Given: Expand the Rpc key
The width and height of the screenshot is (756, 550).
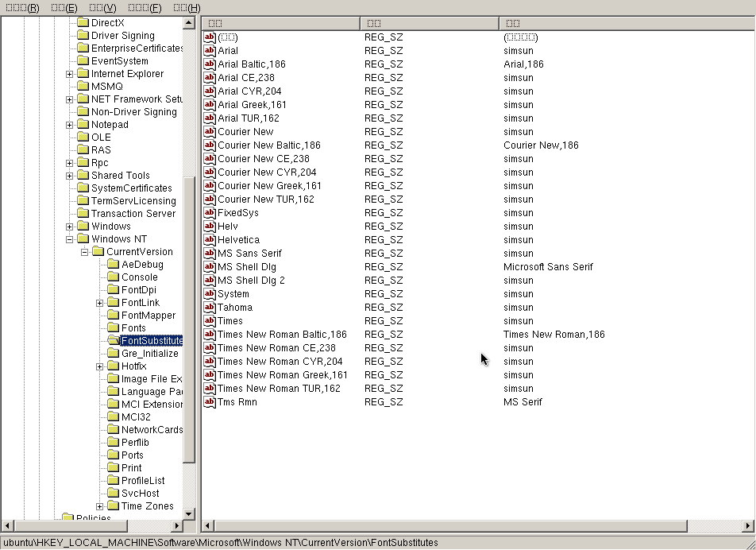Looking at the screenshot, I should pos(69,163).
